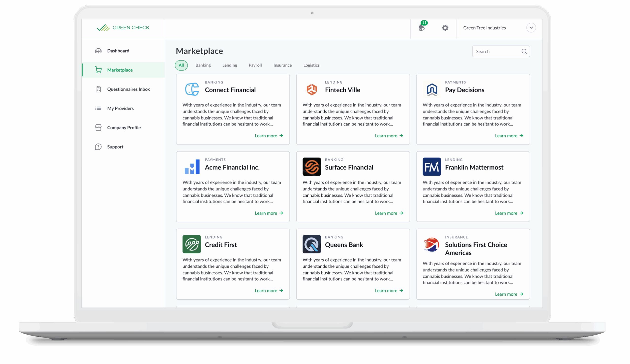Image resolution: width=630 pixels, height=364 pixels.
Task: Click the search magnifier icon
Action: click(x=524, y=51)
